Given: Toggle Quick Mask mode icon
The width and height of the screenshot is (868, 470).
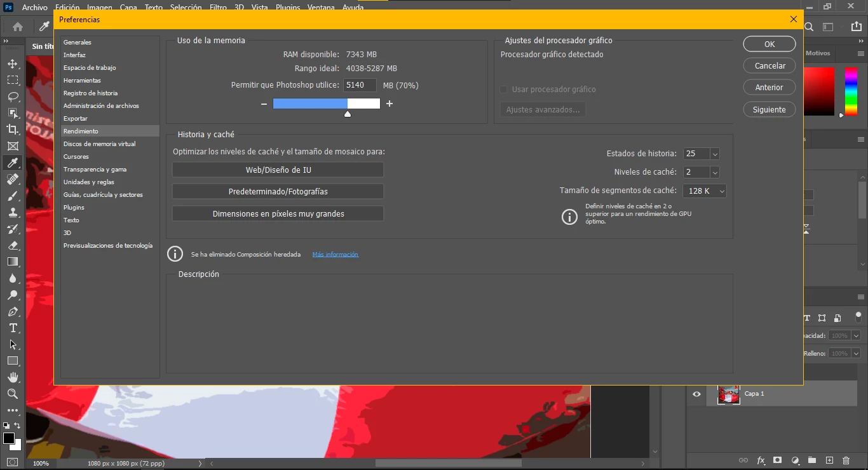Looking at the screenshot, I should (x=13, y=462).
